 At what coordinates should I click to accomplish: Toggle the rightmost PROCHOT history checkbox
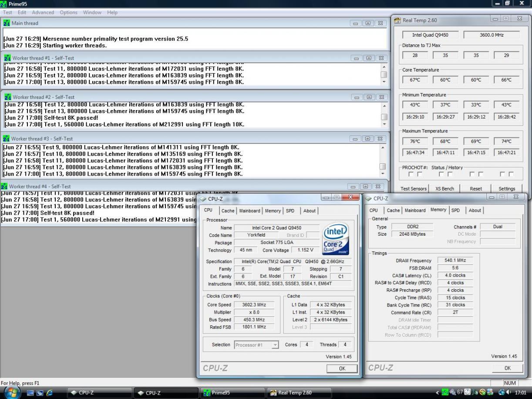coord(511,174)
